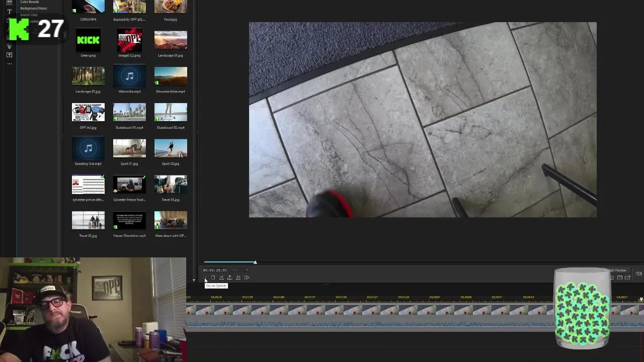Click the Render Preview button
The height and width of the screenshot is (362, 644).
(615, 270)
